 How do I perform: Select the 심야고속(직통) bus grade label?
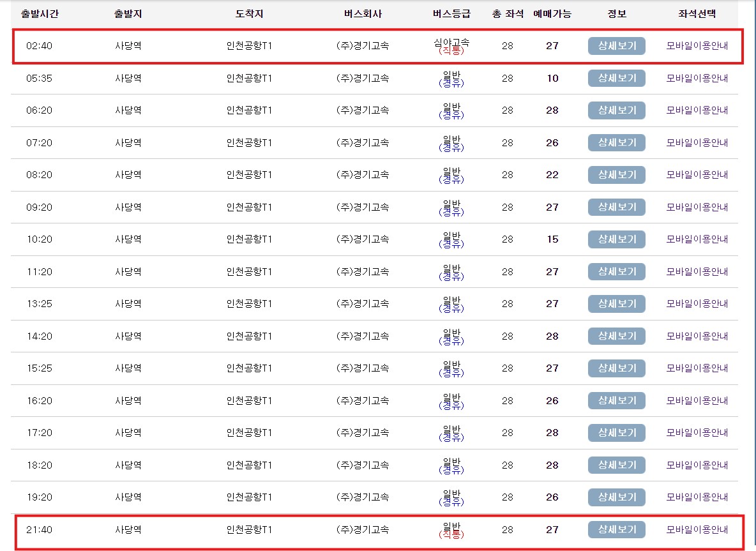453,45
